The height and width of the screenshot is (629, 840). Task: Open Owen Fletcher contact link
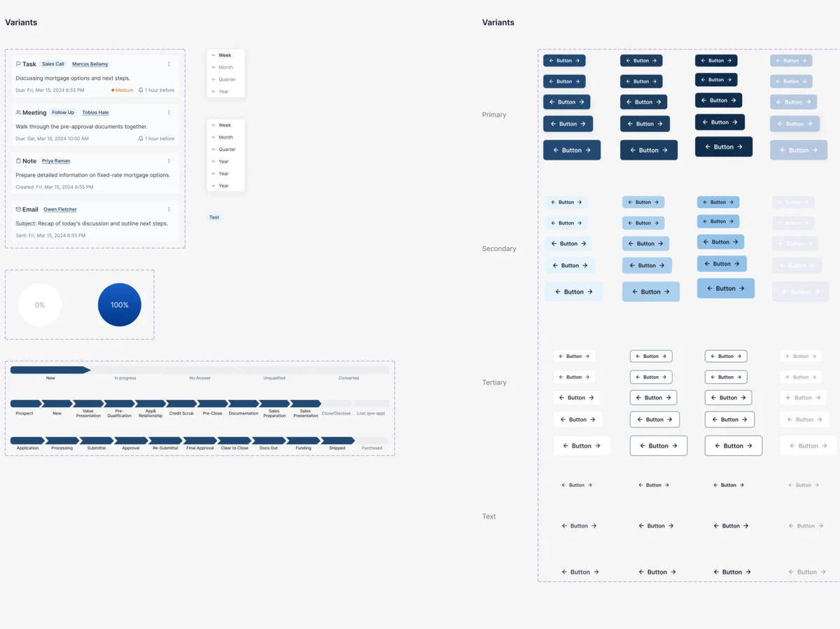click(60, 209)
